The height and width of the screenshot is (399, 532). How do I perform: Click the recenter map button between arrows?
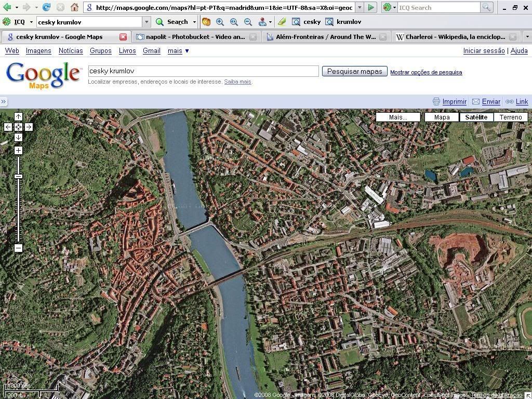point(18,127)
